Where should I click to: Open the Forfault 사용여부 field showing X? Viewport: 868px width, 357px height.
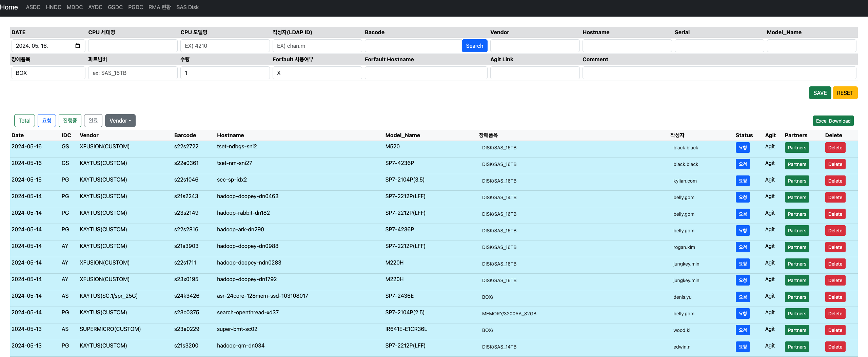317,73
